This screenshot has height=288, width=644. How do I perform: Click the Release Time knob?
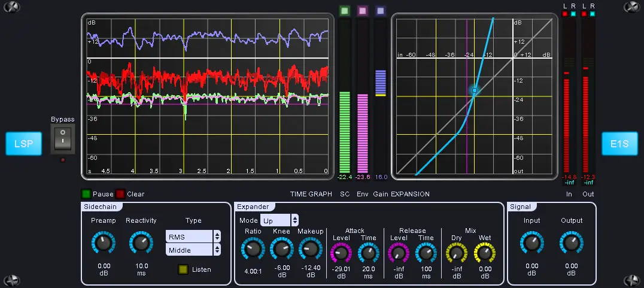coord(426,253)
